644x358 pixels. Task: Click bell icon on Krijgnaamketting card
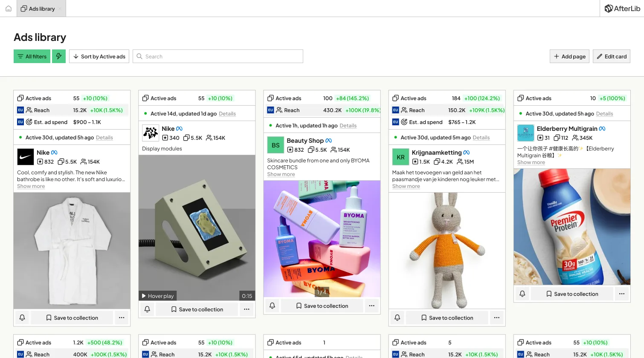[397, 318]
